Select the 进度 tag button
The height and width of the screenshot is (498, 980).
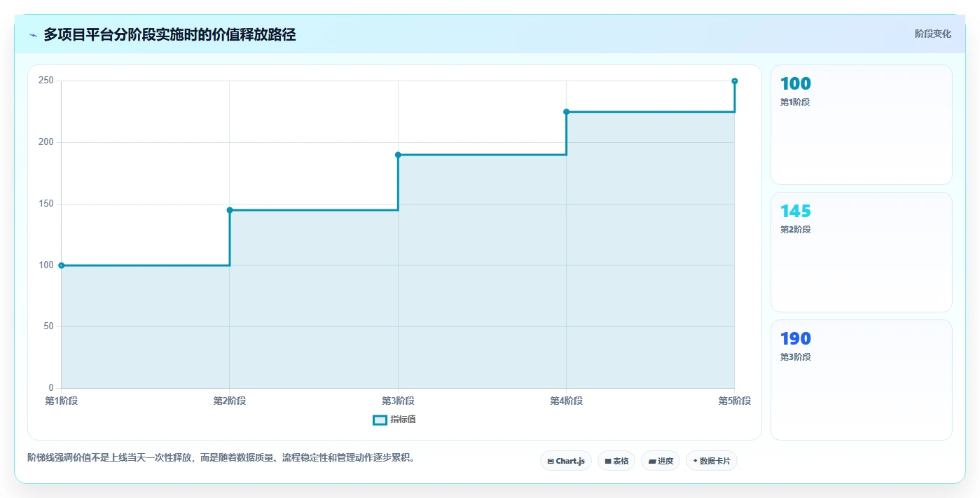point(661,461)
